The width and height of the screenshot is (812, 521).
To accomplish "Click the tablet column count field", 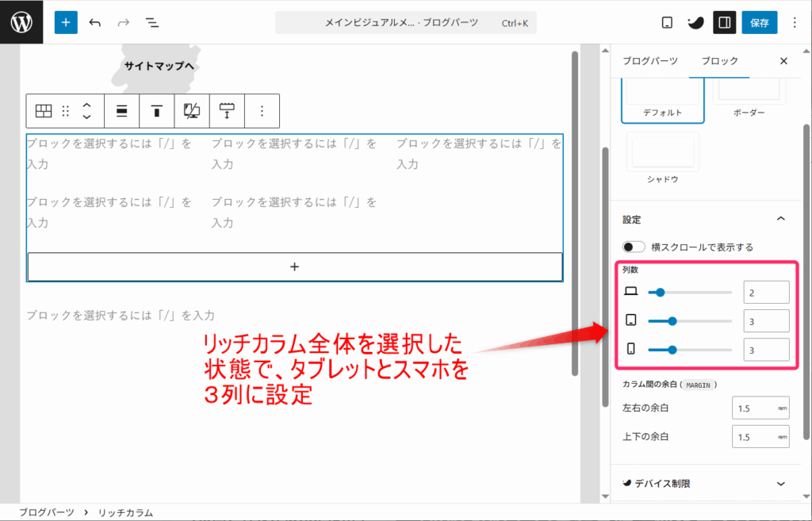I will click(x=767, y=321).
